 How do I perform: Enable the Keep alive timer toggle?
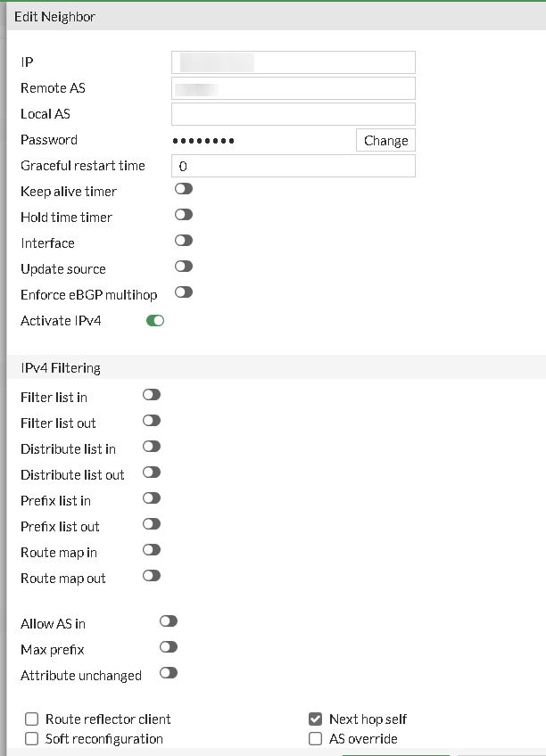click(183, 189)
